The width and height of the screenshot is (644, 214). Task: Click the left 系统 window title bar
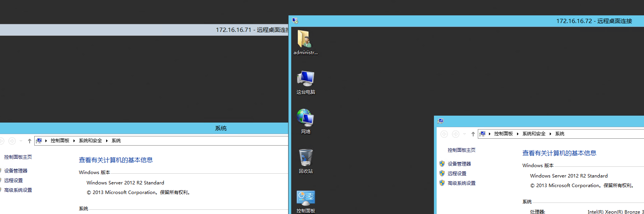tap(144, 128)
